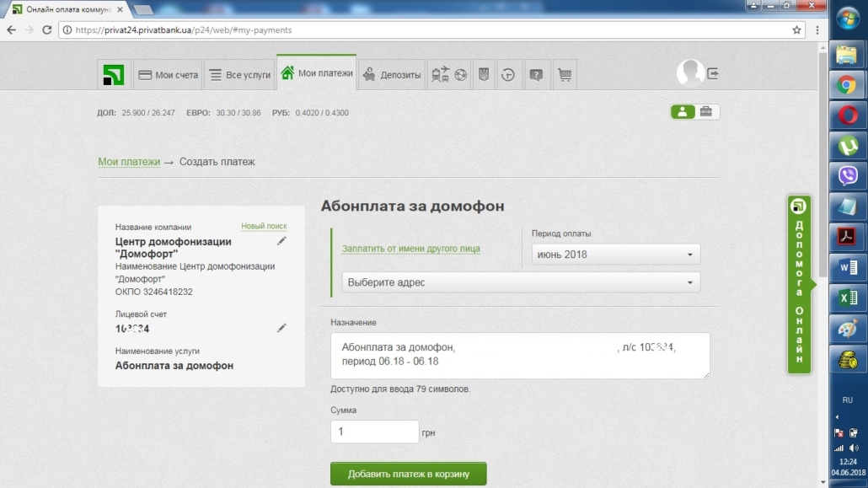The height and width of the screenshot is (488, 868).
Task: Open Windows Explorer from taskbar
Action: pyautogui.click(x=847, y=55)
